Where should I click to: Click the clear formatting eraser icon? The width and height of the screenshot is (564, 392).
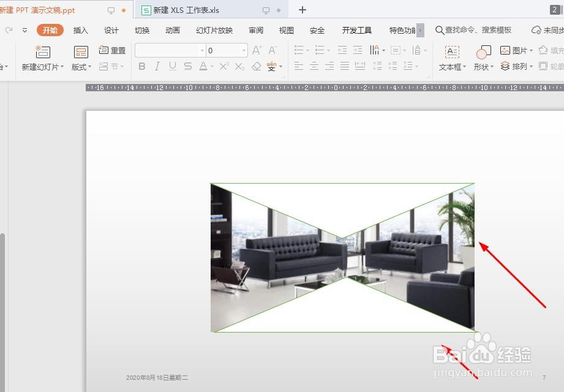point(257,67)
